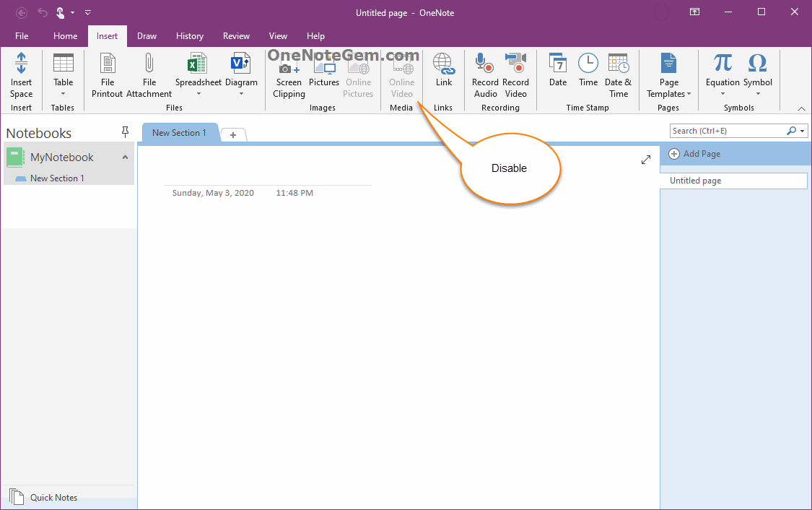Create a new section with plus tab
This screenshot has height=510, width=812.
tap(233, 135)
